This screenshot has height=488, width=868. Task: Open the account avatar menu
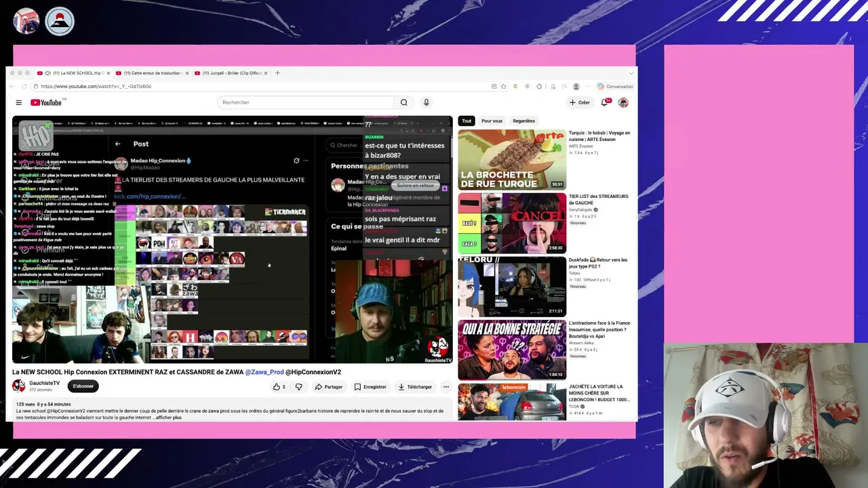click(x=623, y=102)
